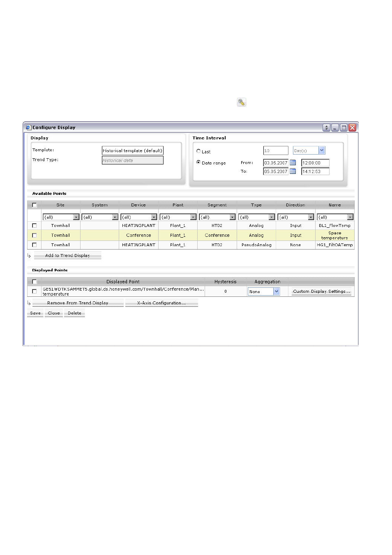The image size is (392, 555).
Task: Close the Configure Display window with X
Action: click(x=352, y=127)
